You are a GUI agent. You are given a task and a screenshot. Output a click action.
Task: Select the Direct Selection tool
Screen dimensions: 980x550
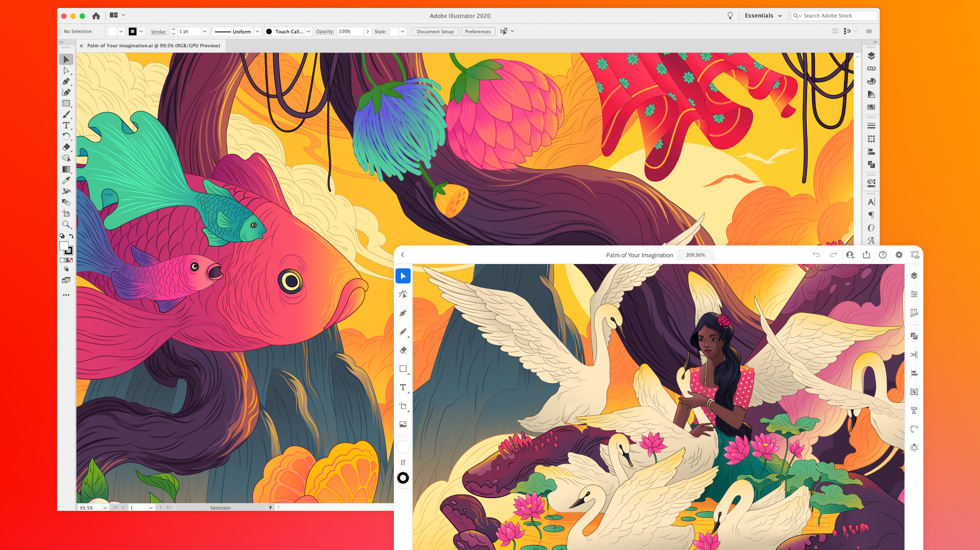[66, 71]
